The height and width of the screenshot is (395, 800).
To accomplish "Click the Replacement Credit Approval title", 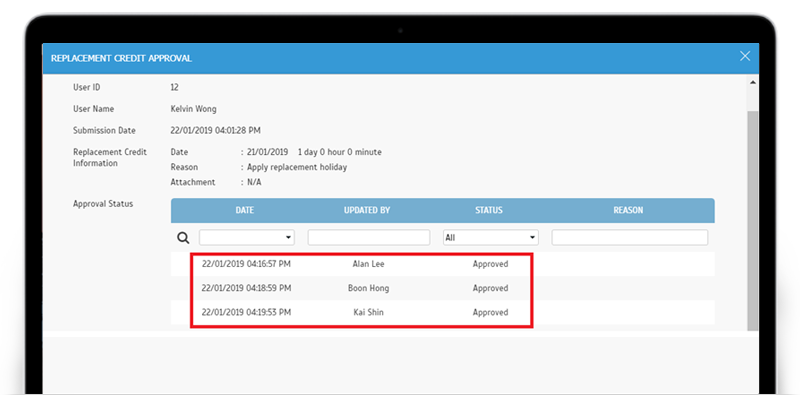I will point(121,58).
